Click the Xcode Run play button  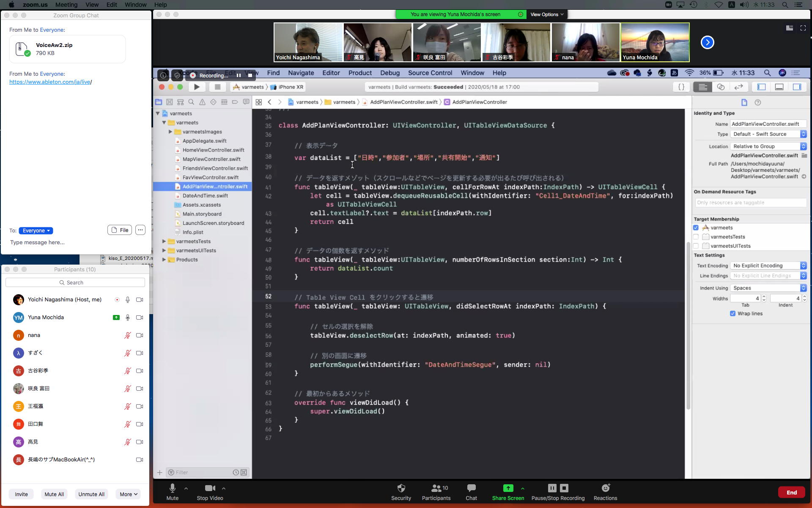pos(197,87)
